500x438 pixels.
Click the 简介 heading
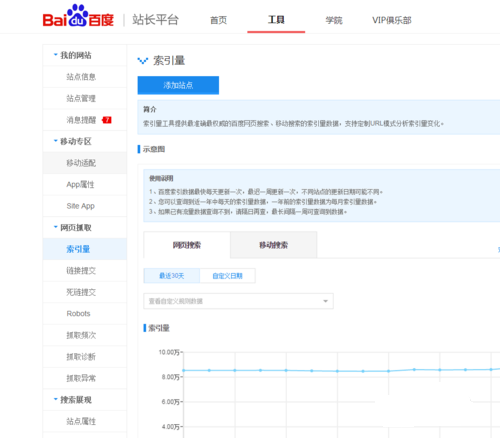pos(150,109)
